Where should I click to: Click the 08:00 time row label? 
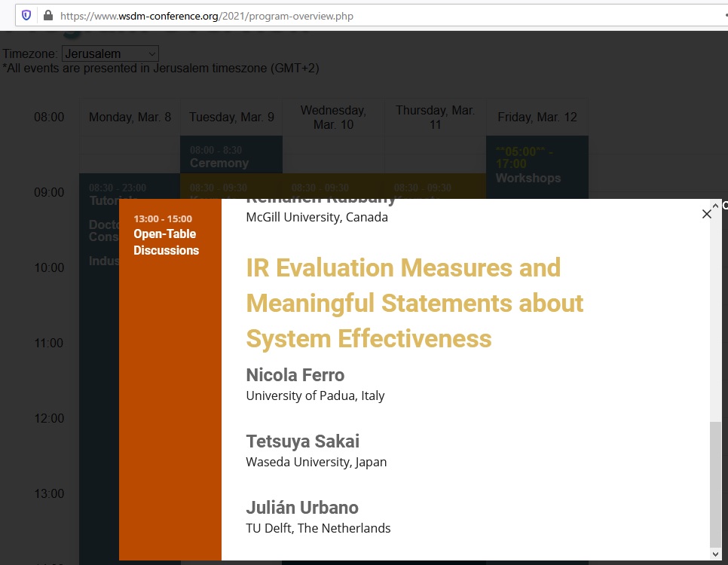[49, 117]
